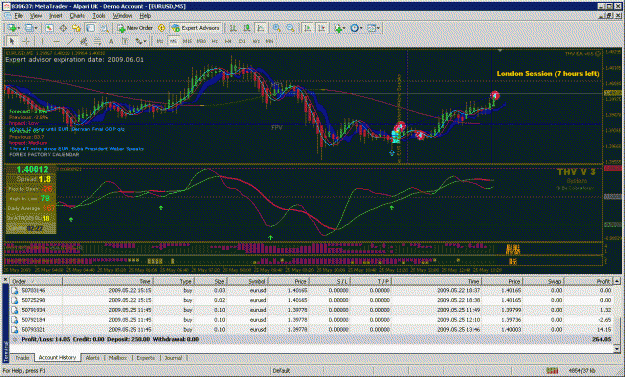Open the Charts menu
Viewport: 625px width, 377px height.
pyautogui.click(x=77, y=16)
